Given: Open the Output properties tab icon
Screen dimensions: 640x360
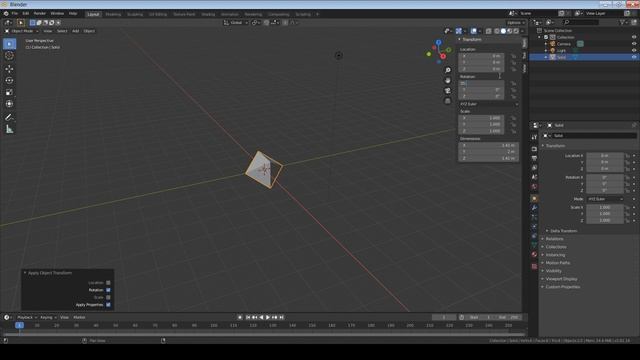Looking at the screenshot, I should 534,158.
